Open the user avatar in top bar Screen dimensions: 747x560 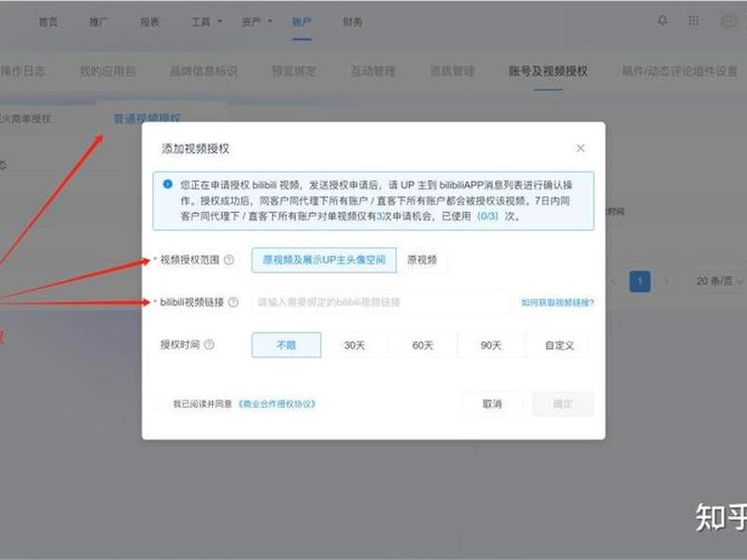click(729, 21)
